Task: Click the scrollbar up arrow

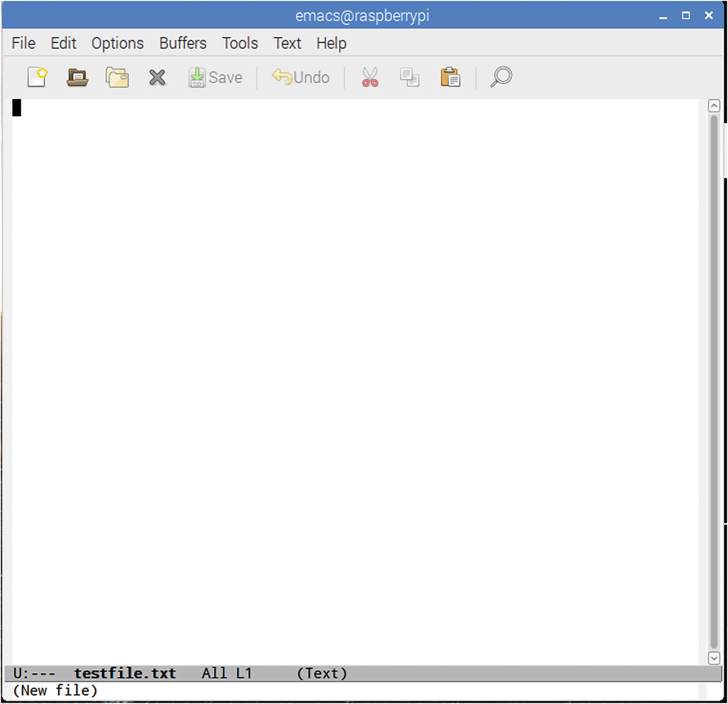Action: pos(714,105)
